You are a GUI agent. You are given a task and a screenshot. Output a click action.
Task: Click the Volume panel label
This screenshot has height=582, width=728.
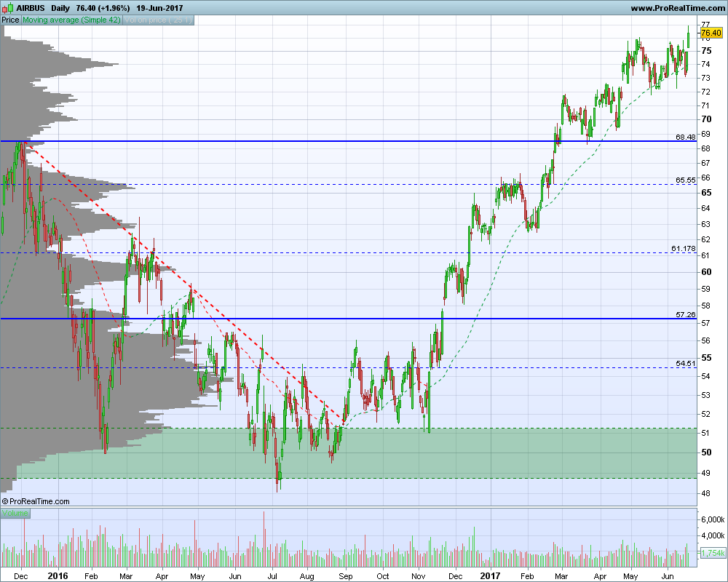click(x=15, y=513)
